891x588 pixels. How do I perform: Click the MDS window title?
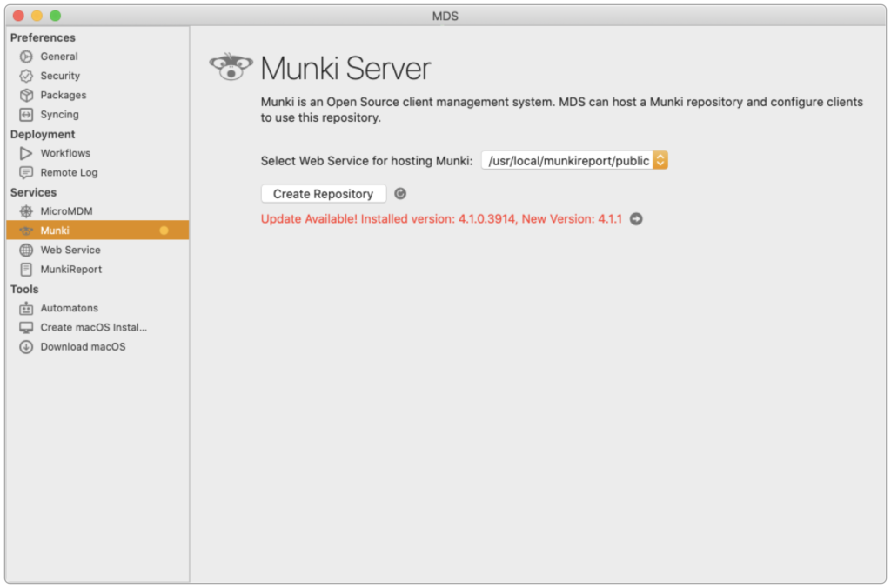coord(445,16)
